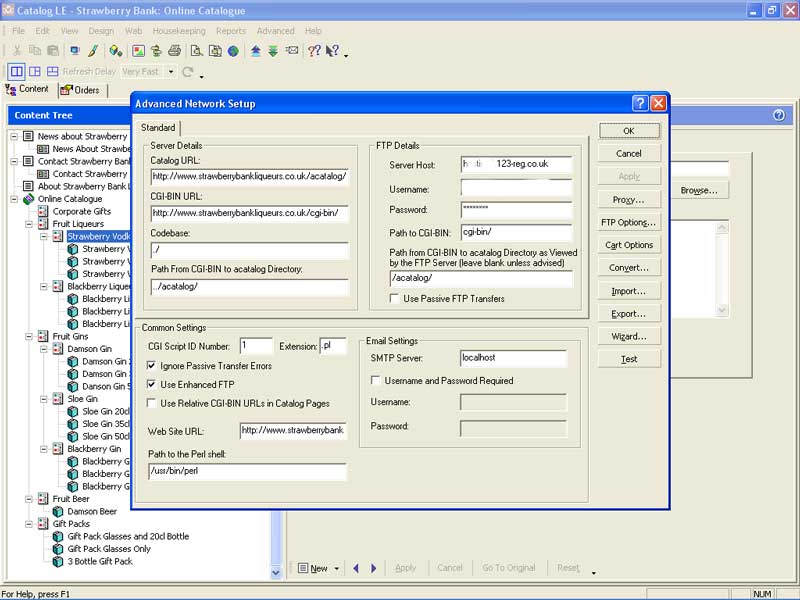Click the Content Tree scrollbar down arrow
This screenshot has width=800, height=600.
coord(276,573)
